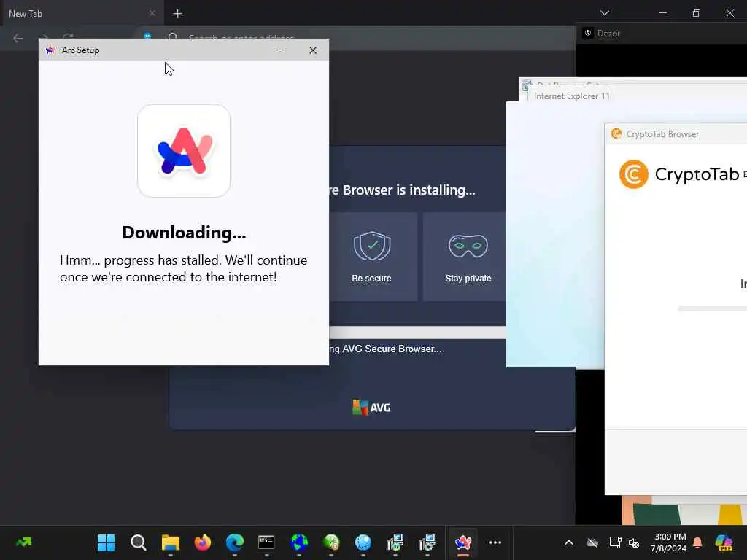Click the disconnected cloud tray icon
The width and height of the screenshot is (747, 560).
(592, 542)
